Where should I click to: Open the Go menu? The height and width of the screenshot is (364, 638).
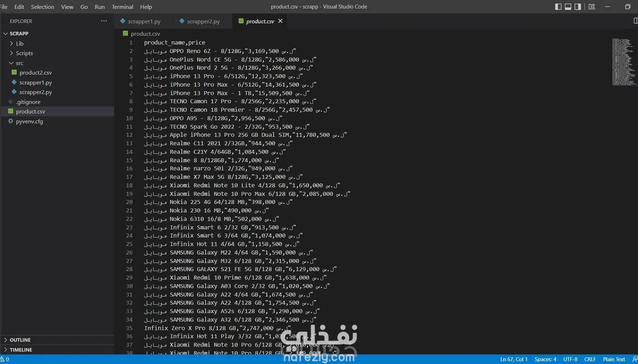click(84, 7)
